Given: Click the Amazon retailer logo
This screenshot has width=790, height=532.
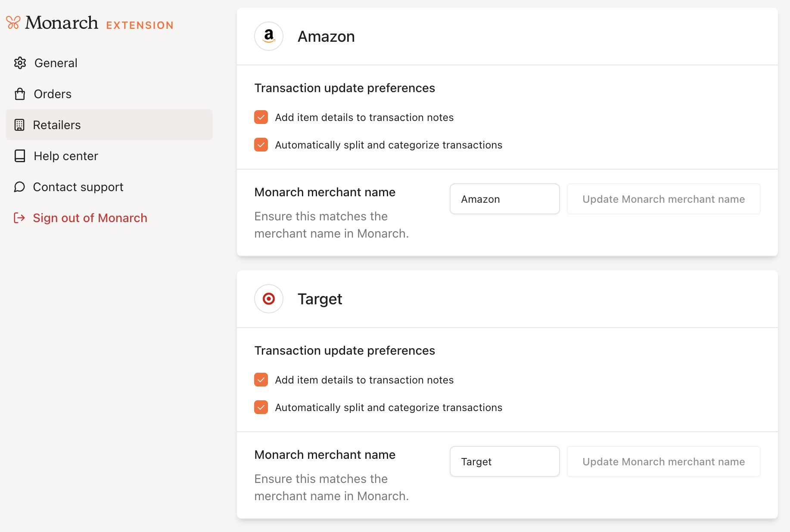Looking at the screenshot, I should 269,36.
